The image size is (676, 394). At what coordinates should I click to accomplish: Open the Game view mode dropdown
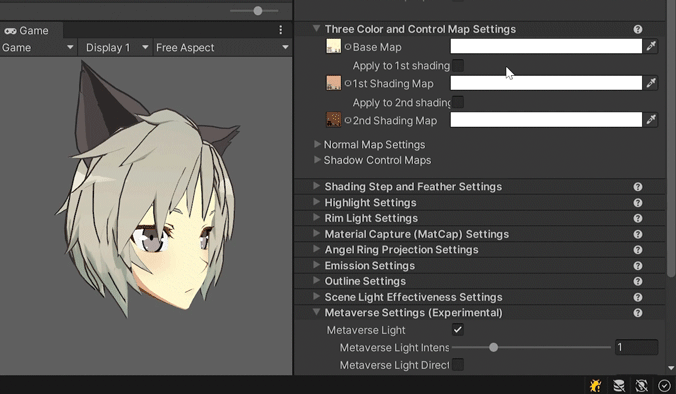pos(38,47)
